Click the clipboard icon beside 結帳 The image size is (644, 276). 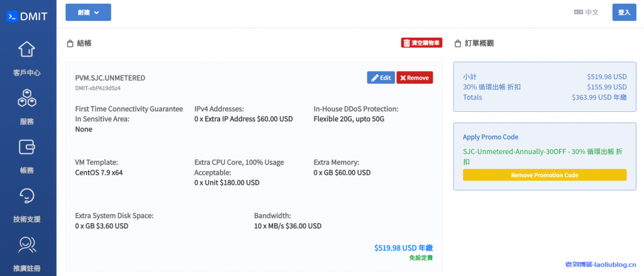tap(70, 44)
